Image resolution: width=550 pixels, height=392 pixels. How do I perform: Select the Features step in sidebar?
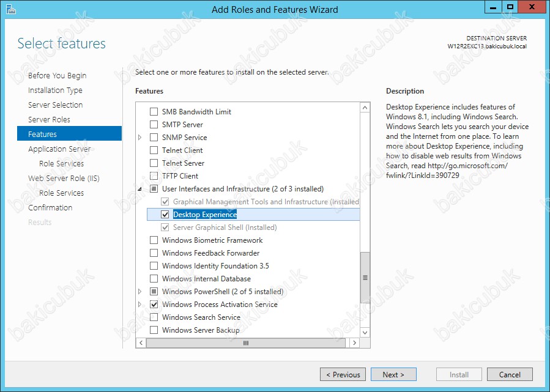70,133
